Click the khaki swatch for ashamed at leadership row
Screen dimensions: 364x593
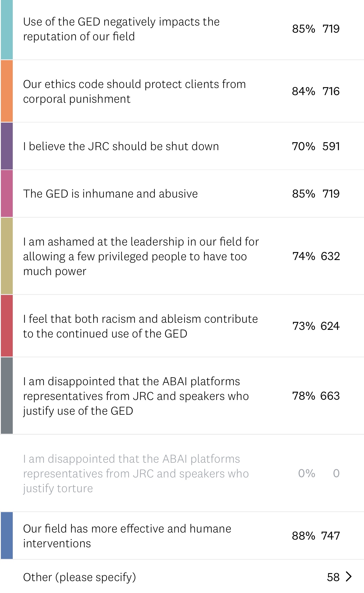click(7, 256)
